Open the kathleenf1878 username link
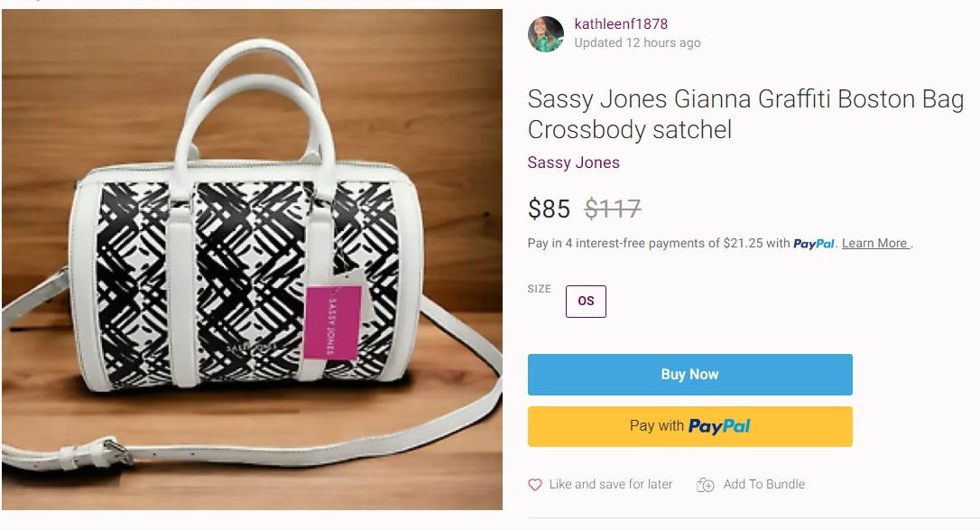This screenshot has width=980, height=530. pyautogui.click(x=621, y=24)
